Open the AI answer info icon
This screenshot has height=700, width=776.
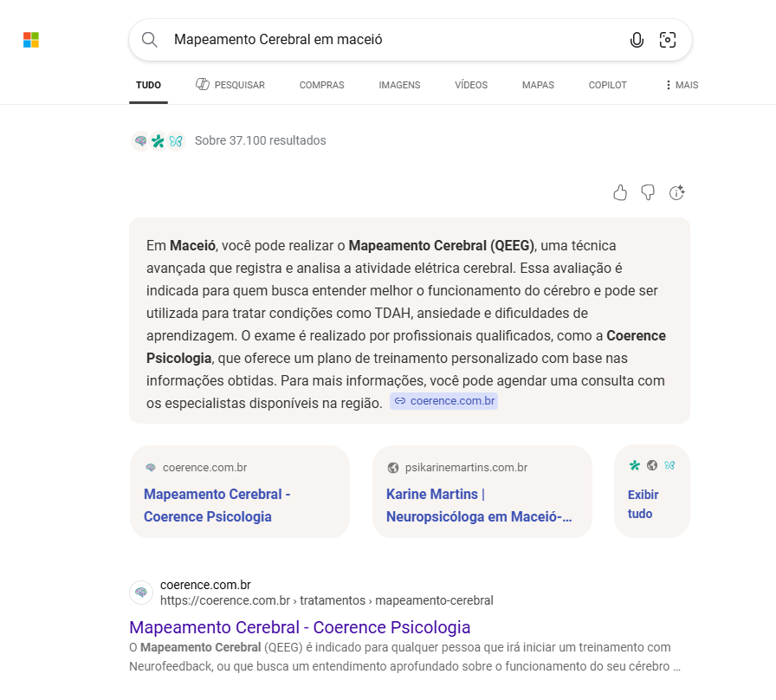pyautogui.click(x=676, y=192)
